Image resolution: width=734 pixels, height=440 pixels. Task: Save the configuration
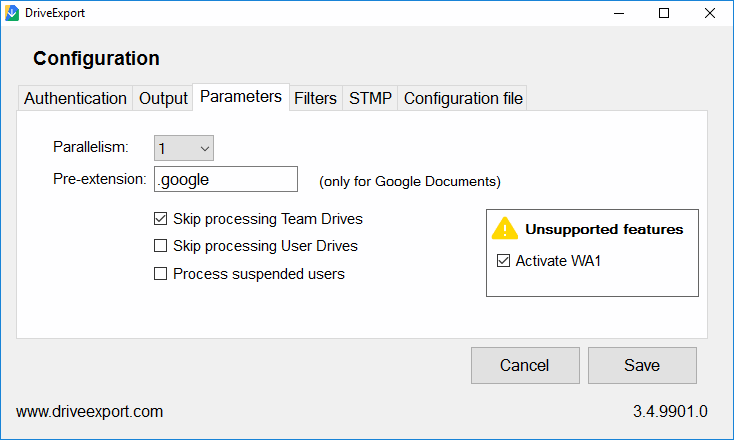click(642, 366)
